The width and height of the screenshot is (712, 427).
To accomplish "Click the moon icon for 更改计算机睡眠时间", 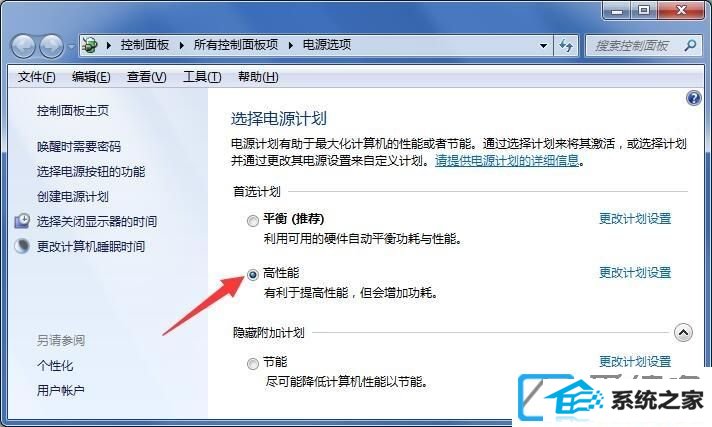I will pyautogui.click(x=22, y=246).
